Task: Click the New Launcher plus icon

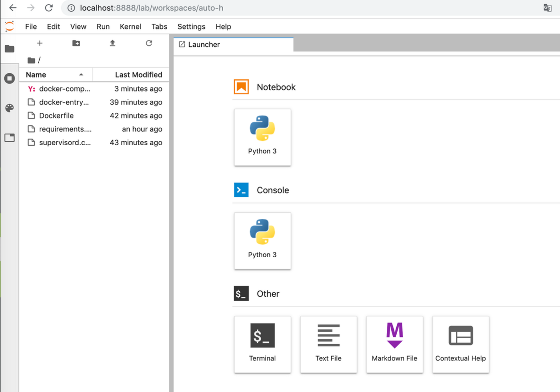Action: pos(40,43)
